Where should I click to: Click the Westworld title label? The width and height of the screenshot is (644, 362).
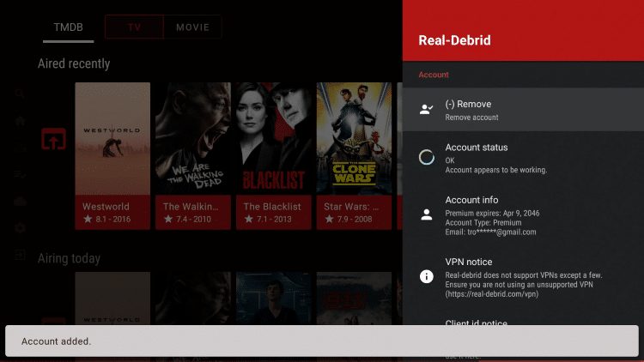[x=106, y=207]
